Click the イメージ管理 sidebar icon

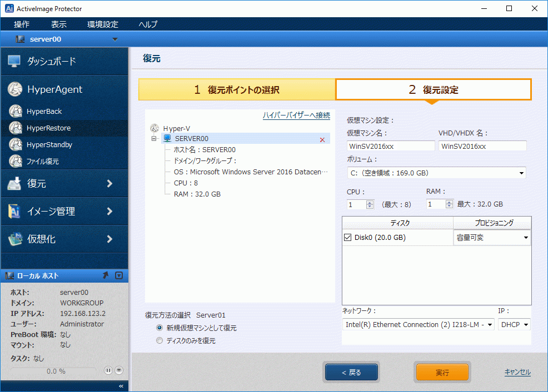14,211
